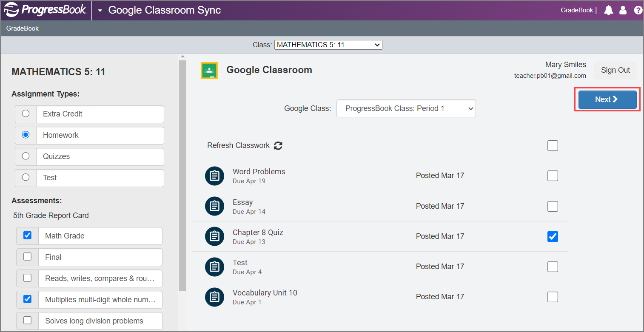Click the Test assignment clipboard icon

pos(215,267)
